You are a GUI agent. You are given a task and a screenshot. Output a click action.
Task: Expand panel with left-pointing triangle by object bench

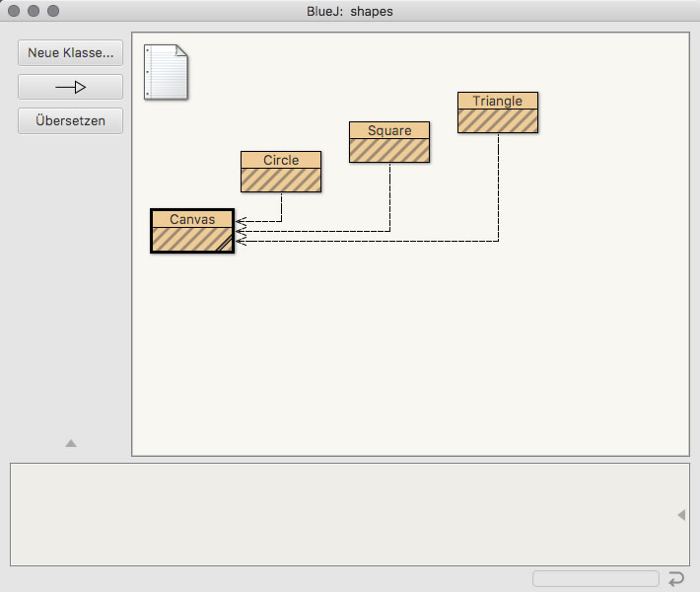(681, 515)
